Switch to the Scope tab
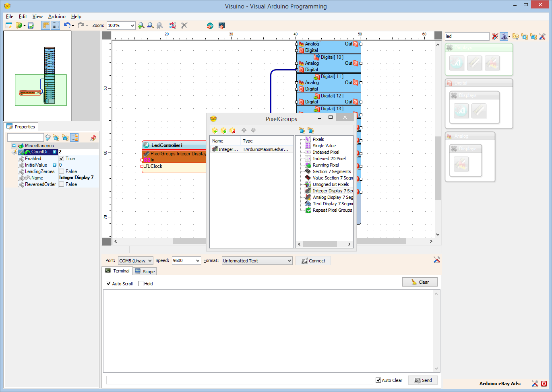Viewport: 552px width, 392px height. pos(144,271)
